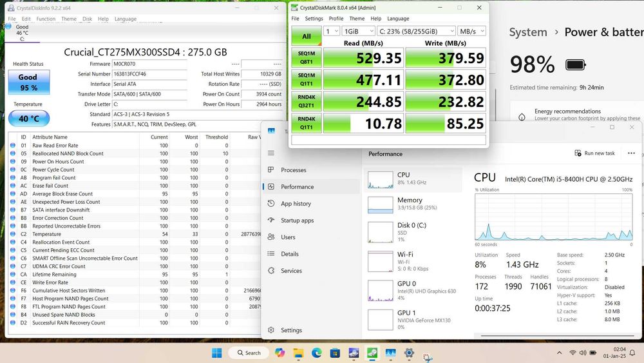
Task: Click the Performance icon in Task Manager sidebar
Action: pyautogui.click(x=271, y=186)
